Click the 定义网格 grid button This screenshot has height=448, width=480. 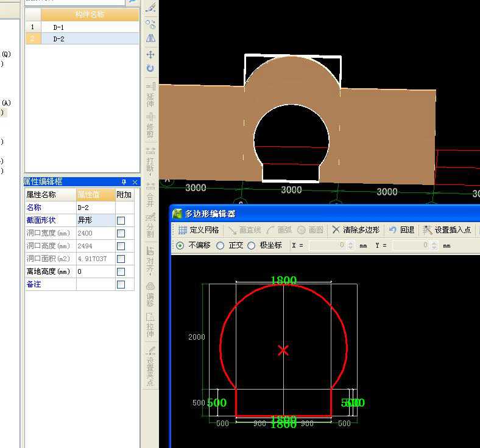tap(199, 230)
